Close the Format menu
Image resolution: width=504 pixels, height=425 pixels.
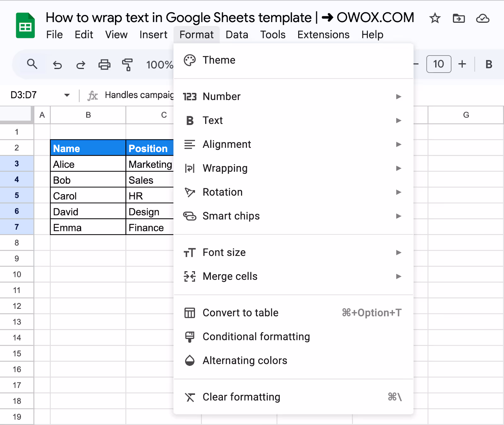point(197,35)
